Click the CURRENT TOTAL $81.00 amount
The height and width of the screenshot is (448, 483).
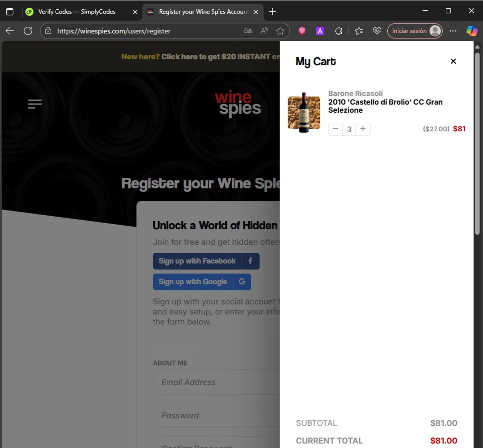click(x=444, y=441)
